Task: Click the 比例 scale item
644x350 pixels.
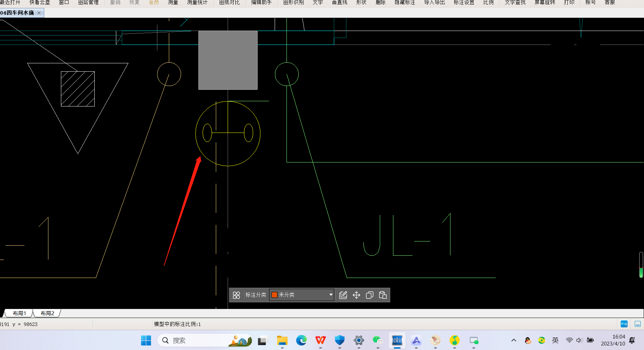Action: pyautogui.click(x=488, y=2)
